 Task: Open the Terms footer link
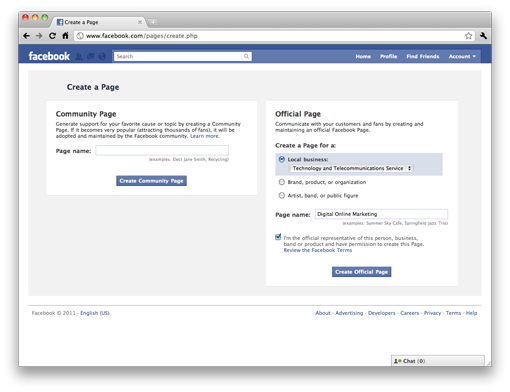coord(453,313)
